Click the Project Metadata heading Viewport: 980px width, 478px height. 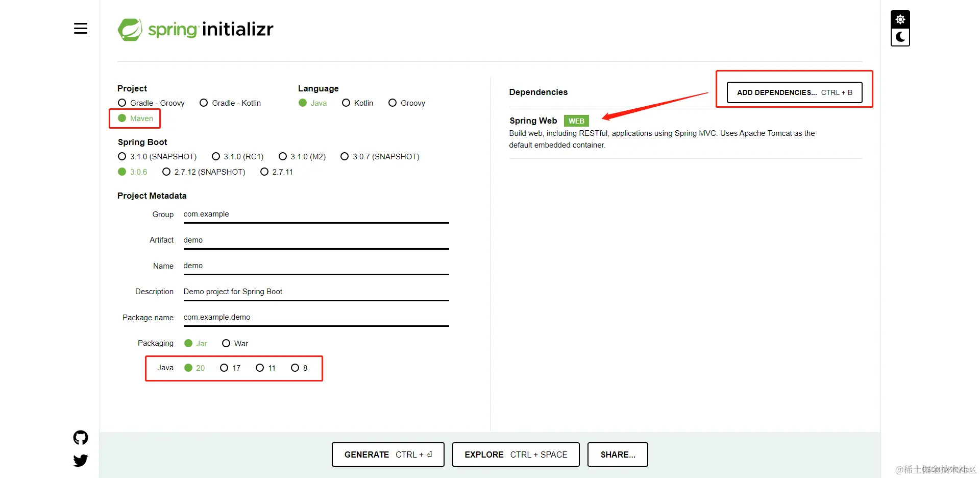click(152, 196)
